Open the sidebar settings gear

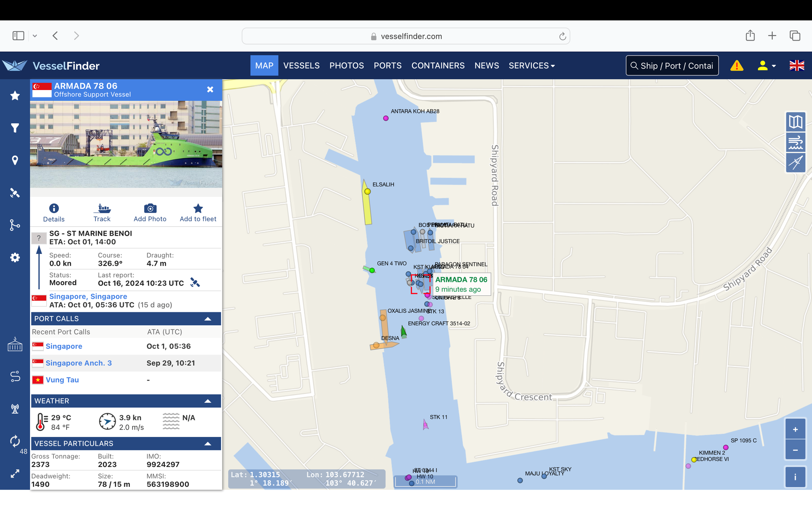[x=15, y=258]
